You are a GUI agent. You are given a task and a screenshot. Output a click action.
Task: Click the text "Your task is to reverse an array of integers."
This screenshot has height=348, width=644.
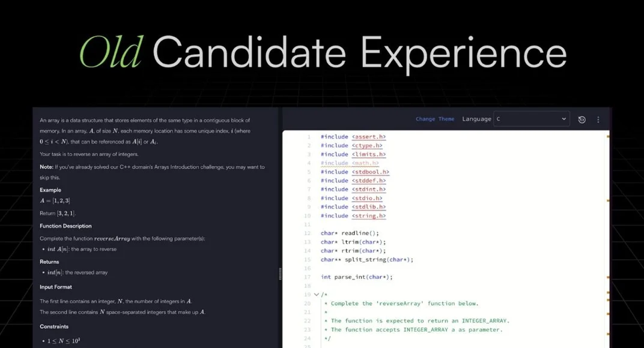point(89,154)
